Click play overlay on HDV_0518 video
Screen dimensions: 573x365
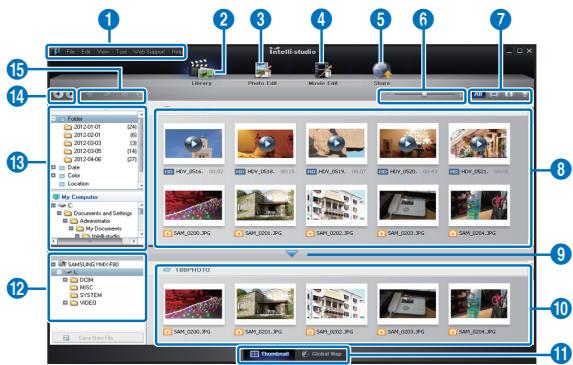265,144
